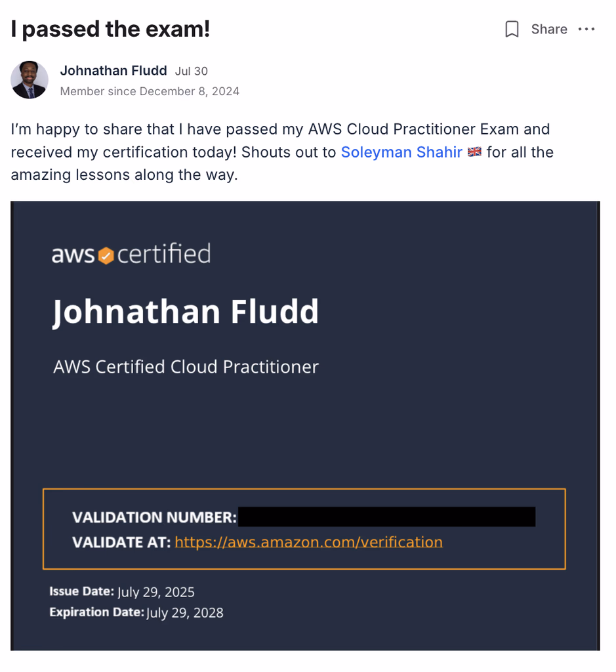Click the VALIDATE AT label
Viewport: 616px width, 672px height.
tap(121, 542)
